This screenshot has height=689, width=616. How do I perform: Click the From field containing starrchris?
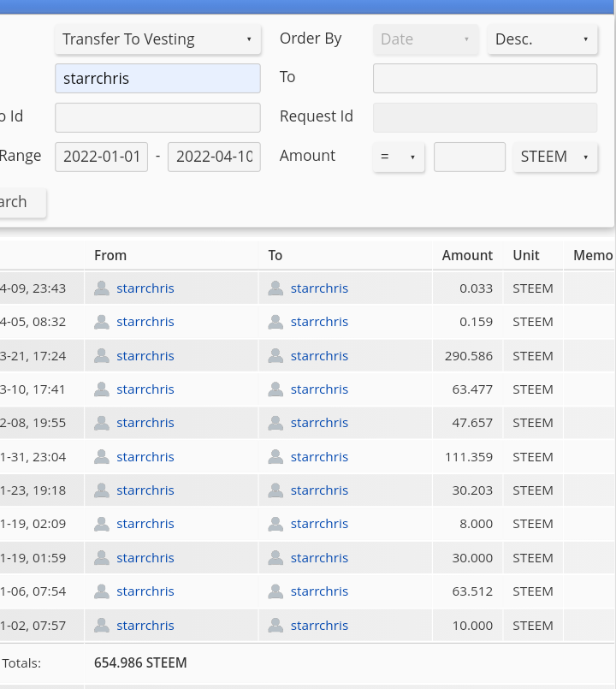[x=157, y=78]
